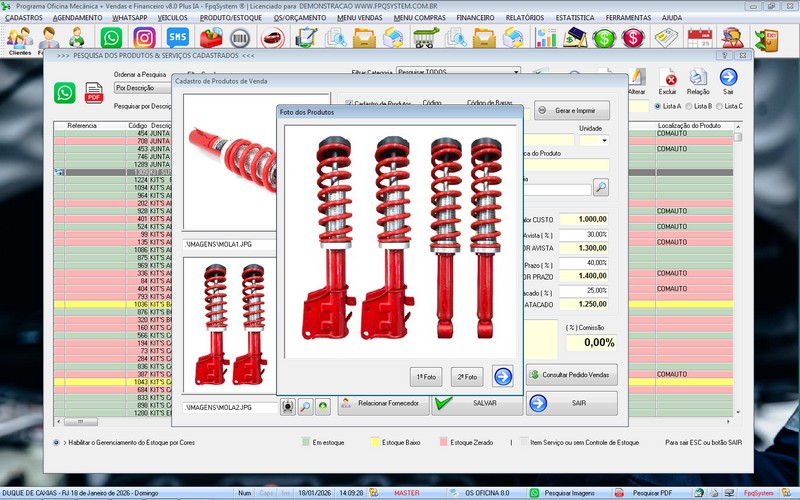800x500 pixels.
Task: Click the magnifier icon beside MOLA2.JPG path
Action: 305,407
